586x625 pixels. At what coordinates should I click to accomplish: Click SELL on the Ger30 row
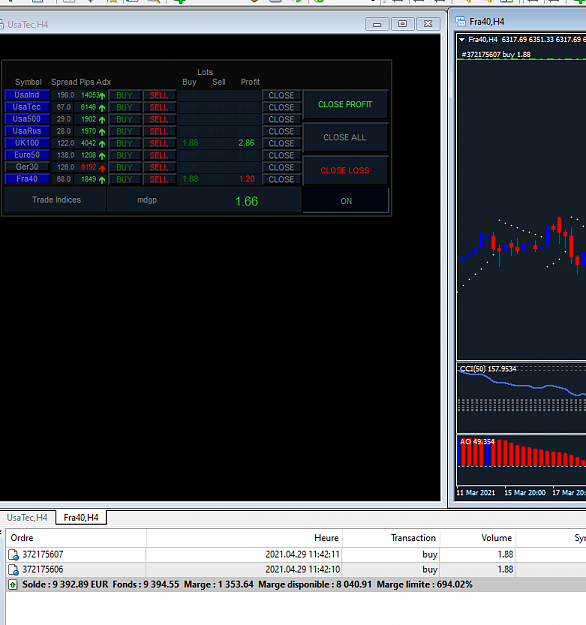159,167
